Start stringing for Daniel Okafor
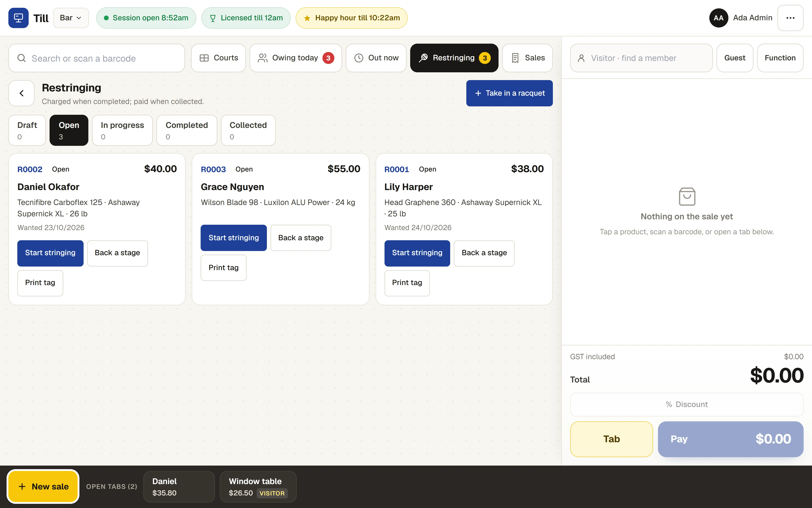This screenshot has height=508, width=812. 50,253
